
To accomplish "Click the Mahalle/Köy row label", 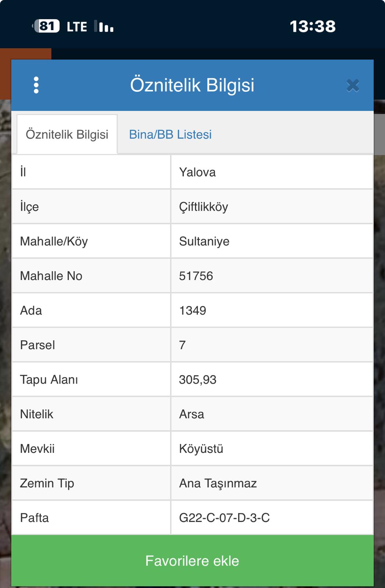I will [54, 241].
